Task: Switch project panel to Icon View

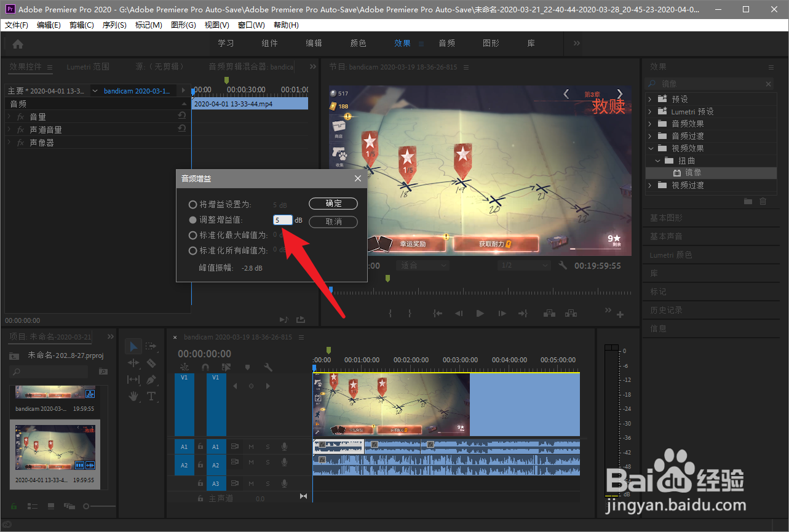Action: point(51,506)
